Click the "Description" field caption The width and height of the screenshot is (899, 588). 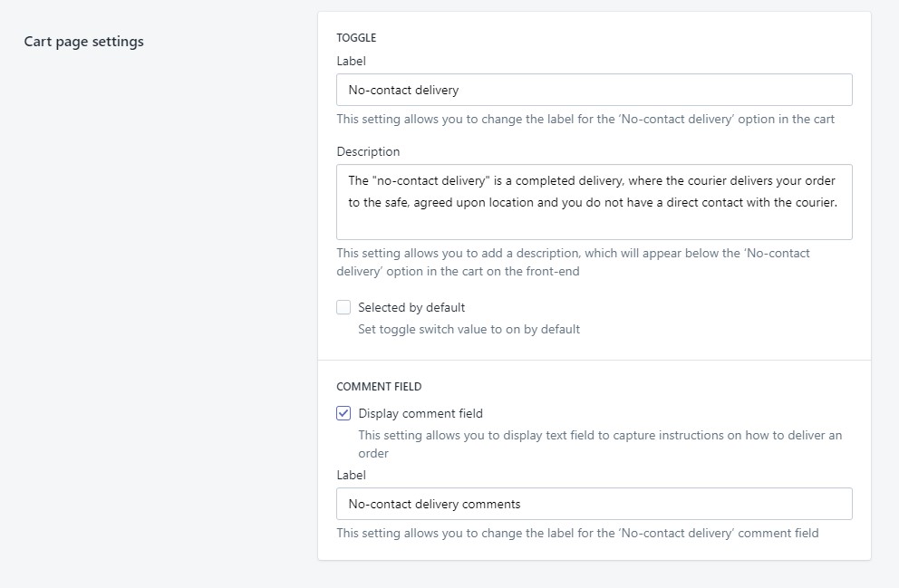(368, 151)
